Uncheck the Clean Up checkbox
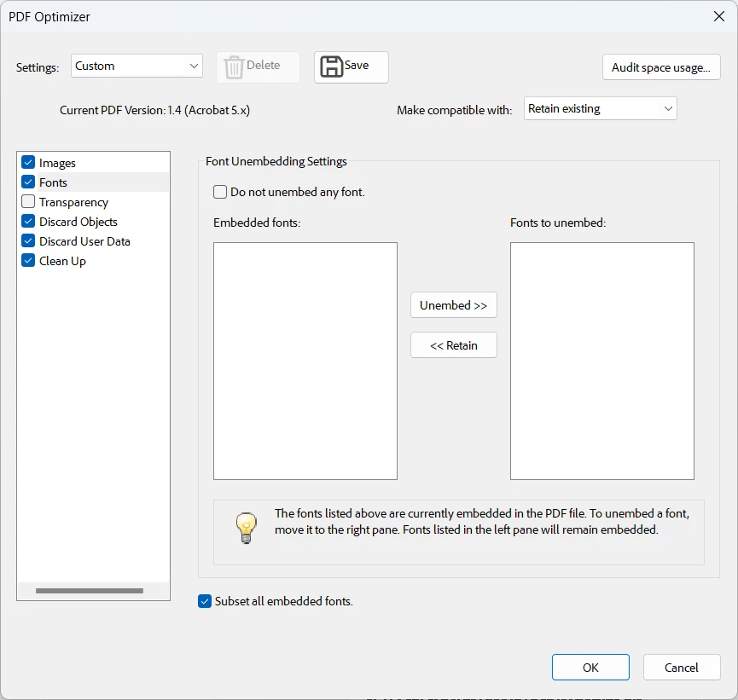The width and height of the screenshot is (738, 700). coord(28,260)
